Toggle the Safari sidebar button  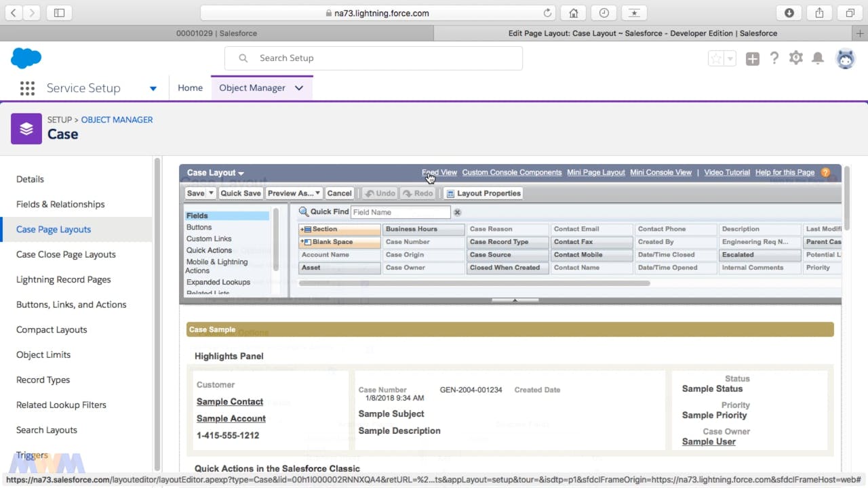tap(59, 13)
